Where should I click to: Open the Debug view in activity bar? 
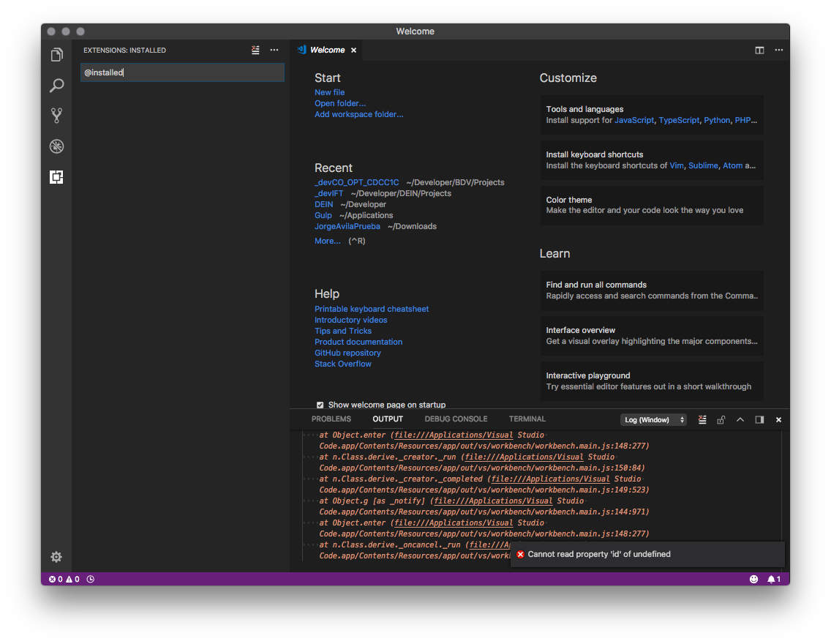pyautogui.click(x=57, y=146)
